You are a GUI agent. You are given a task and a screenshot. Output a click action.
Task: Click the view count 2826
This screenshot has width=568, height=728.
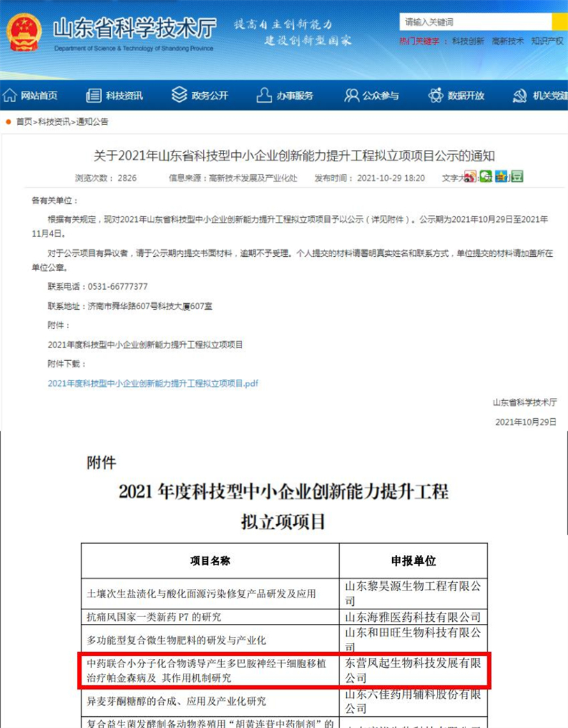pyautogui.click(x=127, y=178)
